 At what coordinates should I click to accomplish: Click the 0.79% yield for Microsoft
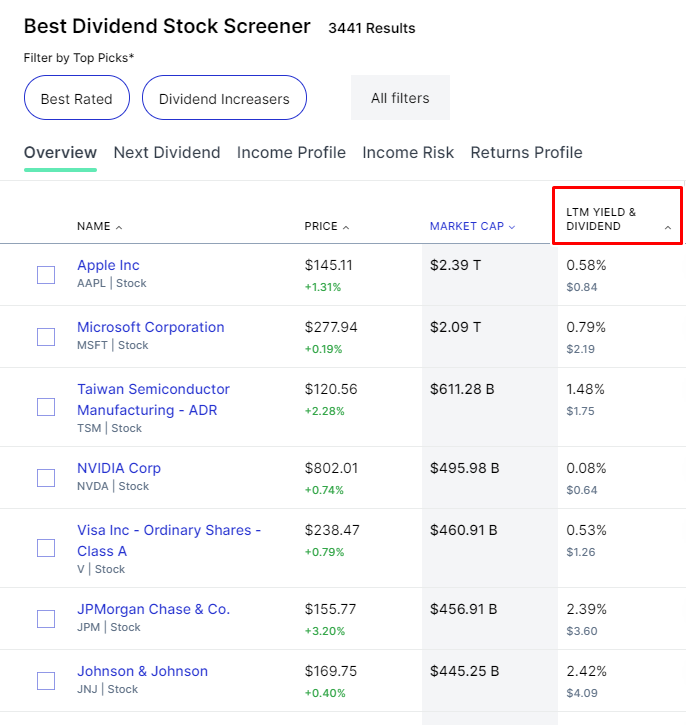point(586,327)
